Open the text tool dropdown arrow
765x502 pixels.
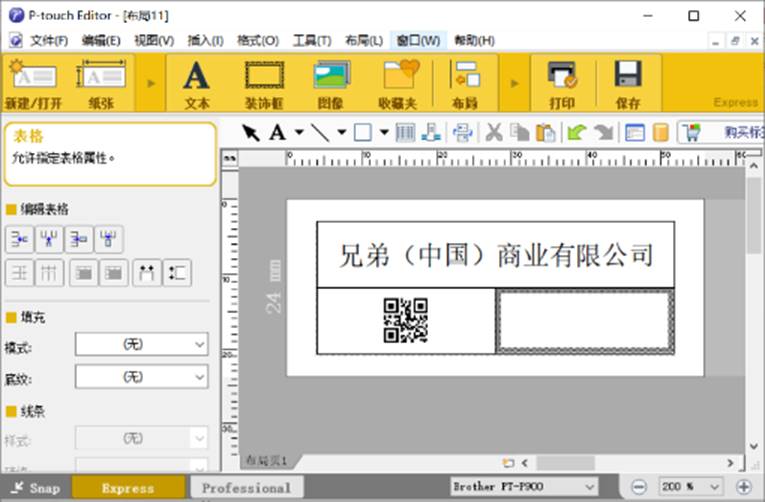coord(299,132)
